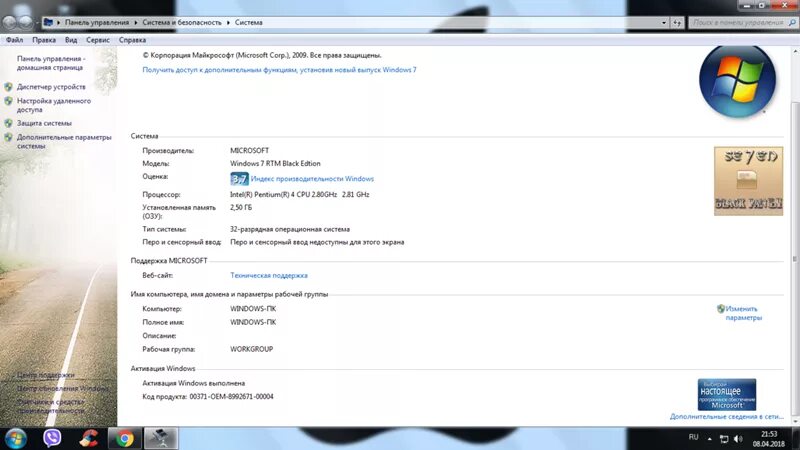Image resolution: width=800 pixels, height=450 pixels.
Task: Click shield icon beside 'Диспетчер устройств'
Action: pyautogui.click(x=8, y=87)
